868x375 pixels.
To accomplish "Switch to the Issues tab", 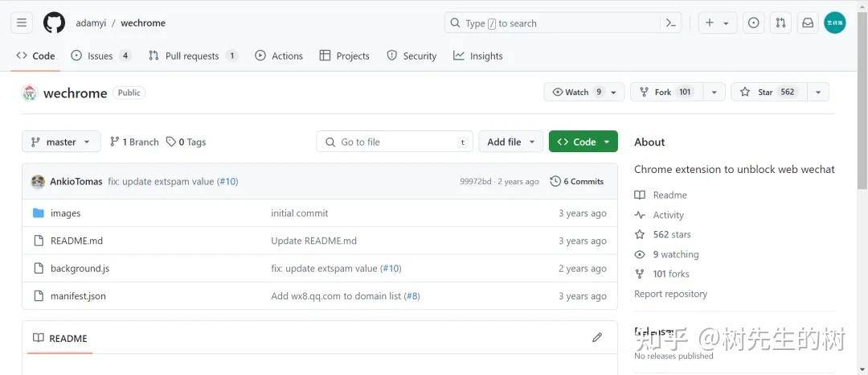I will (100, 56).
